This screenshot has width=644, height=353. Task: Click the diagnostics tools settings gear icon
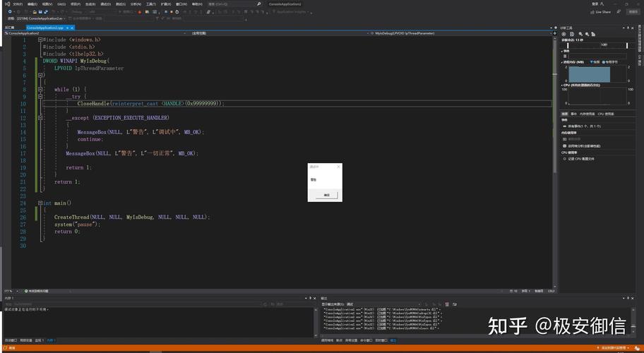click(565, 34)
